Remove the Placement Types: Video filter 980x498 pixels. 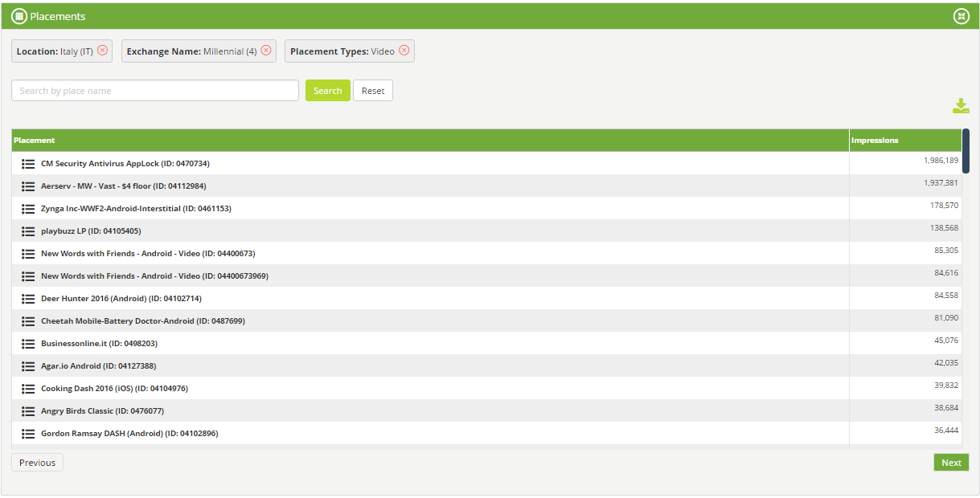click(404, 51)
